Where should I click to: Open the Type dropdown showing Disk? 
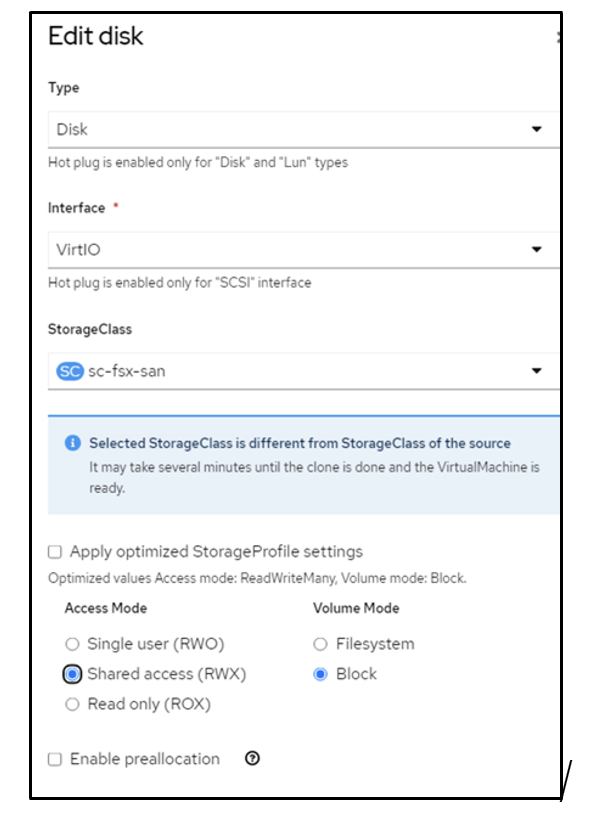click(x=303, y=129)
